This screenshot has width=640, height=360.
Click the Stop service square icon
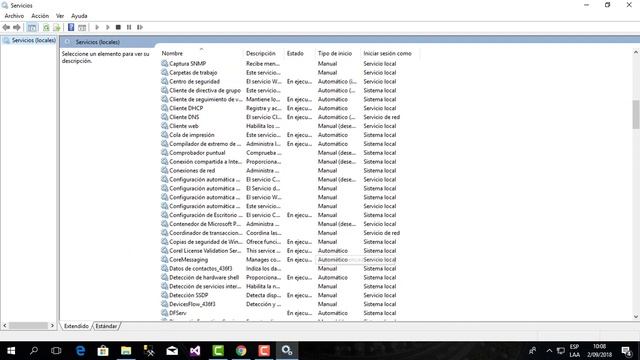coord(118,27)
